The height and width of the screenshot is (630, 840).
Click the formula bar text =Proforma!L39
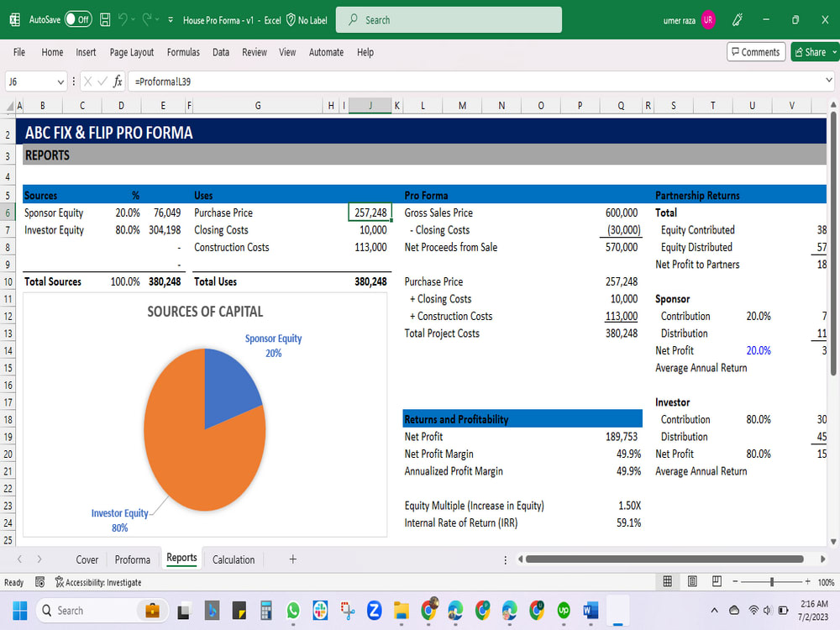(163, 82)
